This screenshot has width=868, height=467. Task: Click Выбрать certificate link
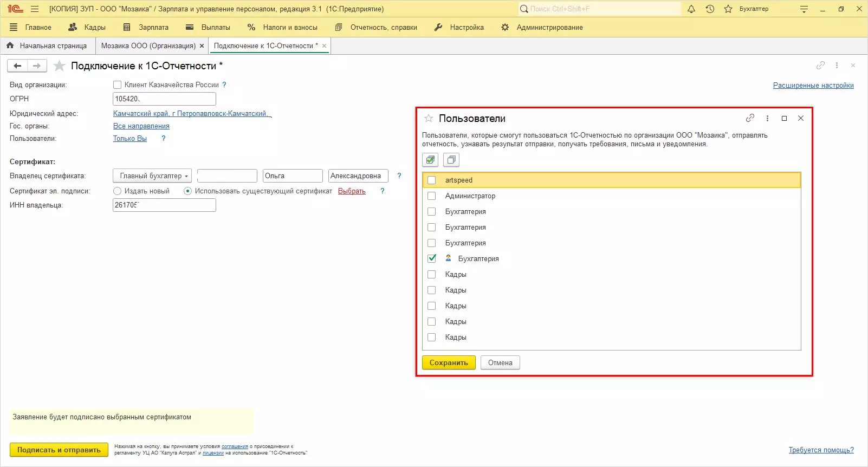click(x=352, y=191)
